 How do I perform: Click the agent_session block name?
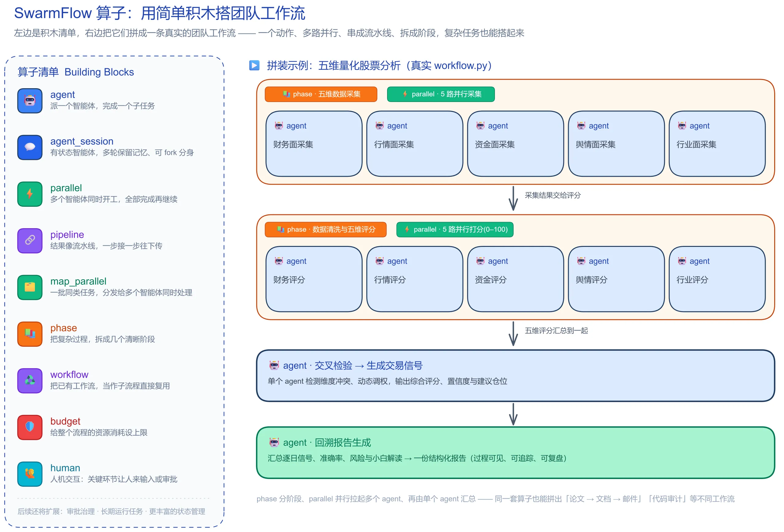point(82,141)
